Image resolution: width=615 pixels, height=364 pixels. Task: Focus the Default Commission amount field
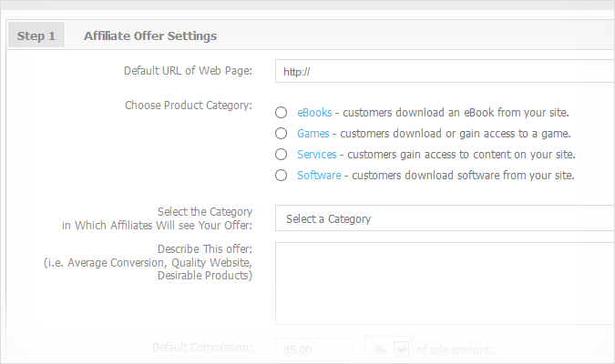[x=313, y=349]
